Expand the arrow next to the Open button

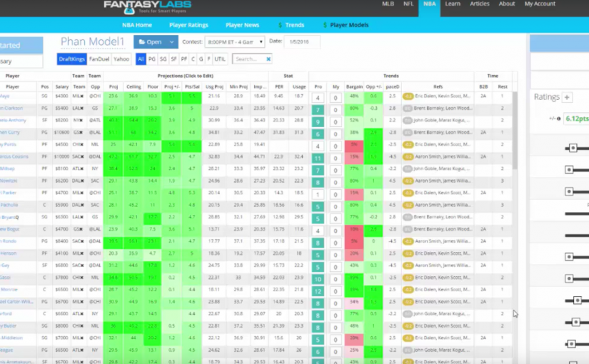tap(171, 42)
